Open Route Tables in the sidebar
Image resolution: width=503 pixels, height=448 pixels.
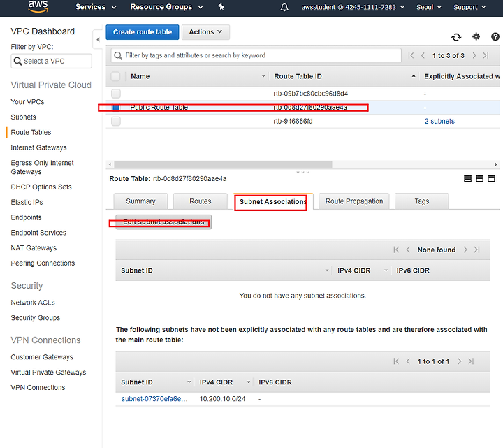coord(31,132)
